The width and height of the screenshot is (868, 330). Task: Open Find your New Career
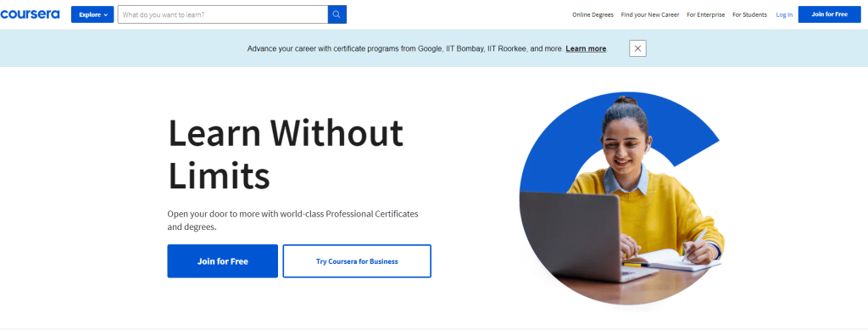click(650, 15)
